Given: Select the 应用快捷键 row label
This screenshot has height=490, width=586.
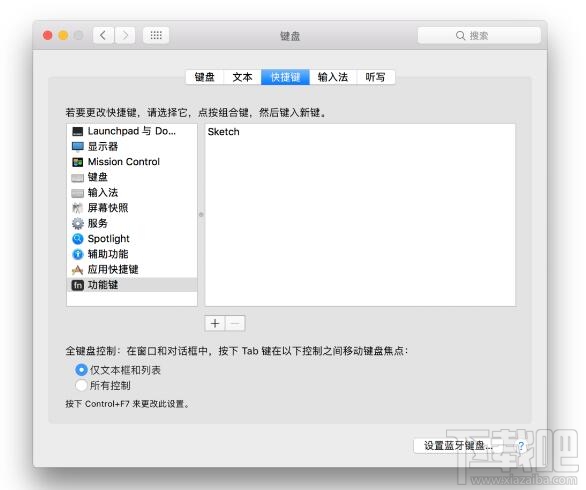Looking at the screenshot, I should tap(113, 269).
